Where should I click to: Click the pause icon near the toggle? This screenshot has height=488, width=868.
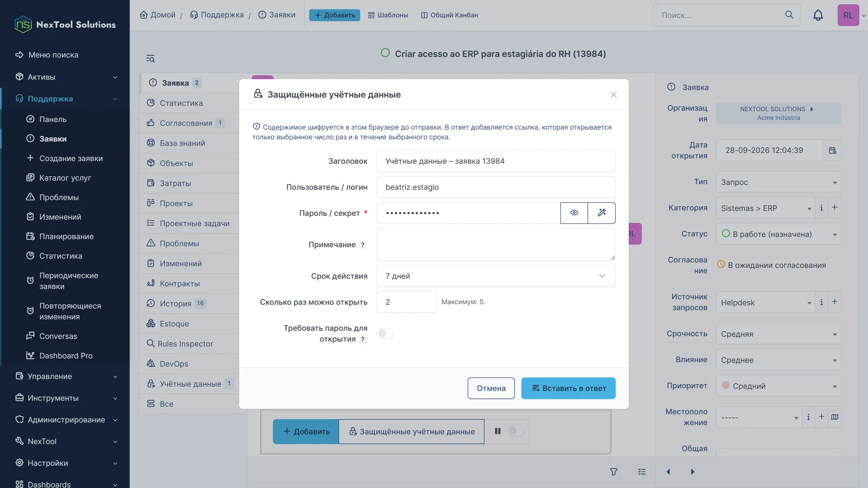tap(497, 431)
